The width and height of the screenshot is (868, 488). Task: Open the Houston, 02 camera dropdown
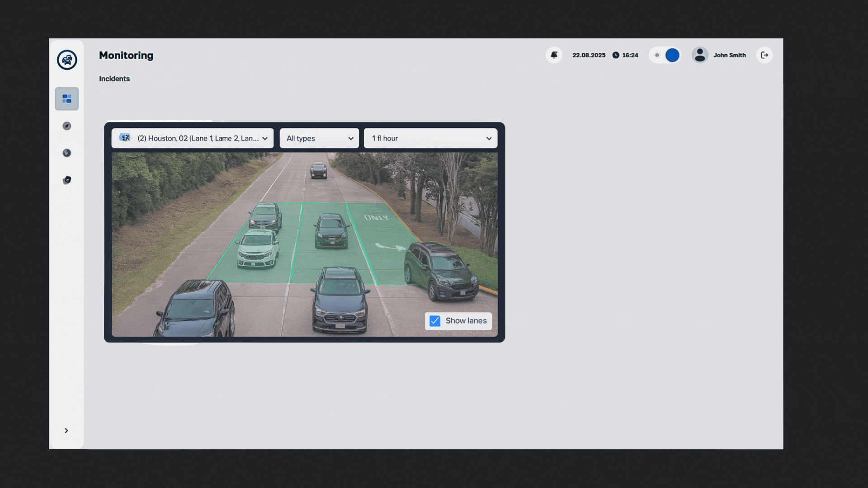click(193, 138)
